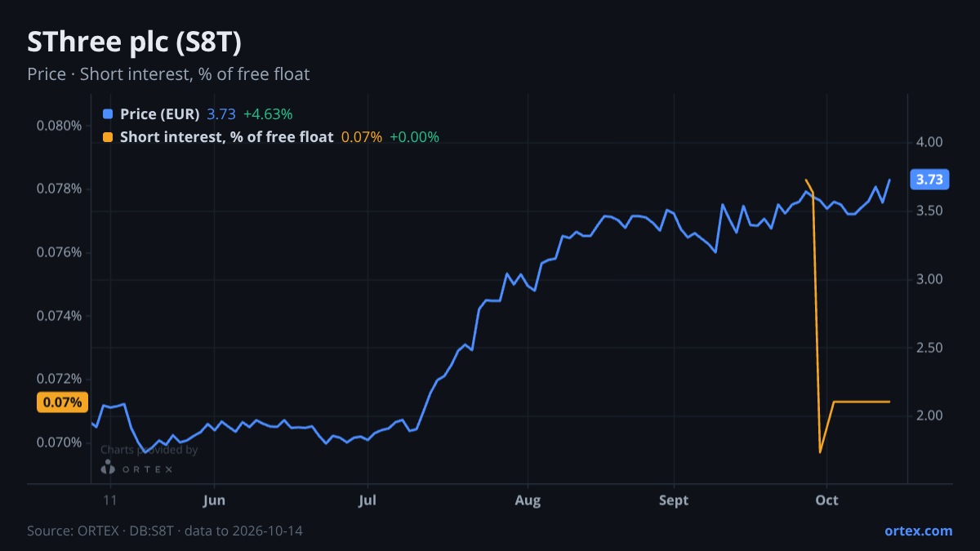Click the blue Price legend color square

coord(108,114)
